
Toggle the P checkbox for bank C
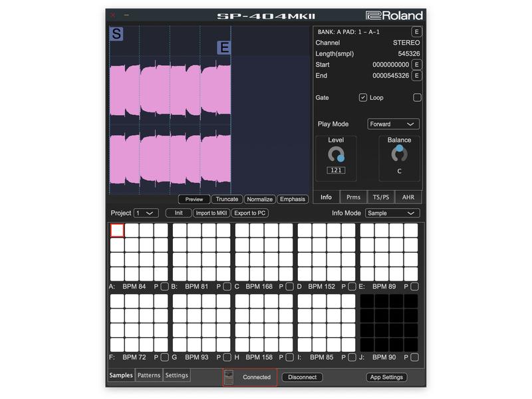pos(289,287)
